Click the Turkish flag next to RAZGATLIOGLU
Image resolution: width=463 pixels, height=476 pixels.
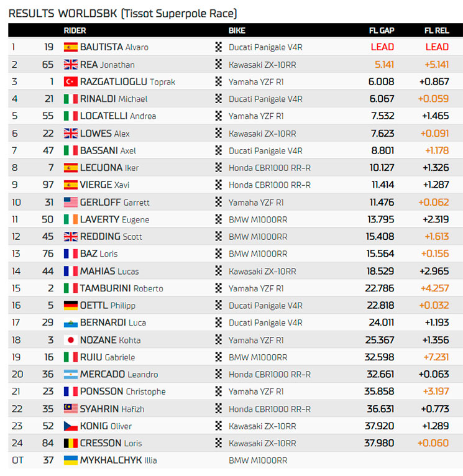click(x=70, y=81)
